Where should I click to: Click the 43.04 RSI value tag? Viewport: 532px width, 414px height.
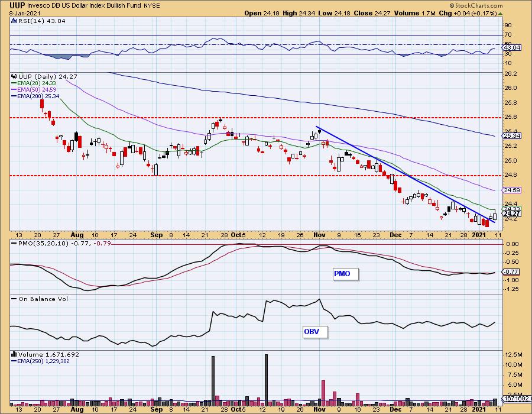[x=512, y=47]
